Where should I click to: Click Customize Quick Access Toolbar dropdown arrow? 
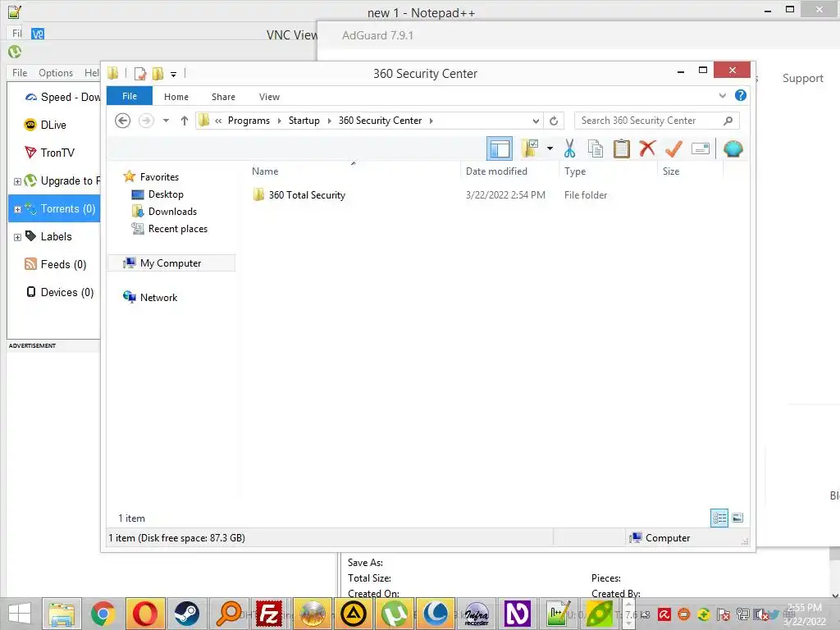[x=173, y=75]
